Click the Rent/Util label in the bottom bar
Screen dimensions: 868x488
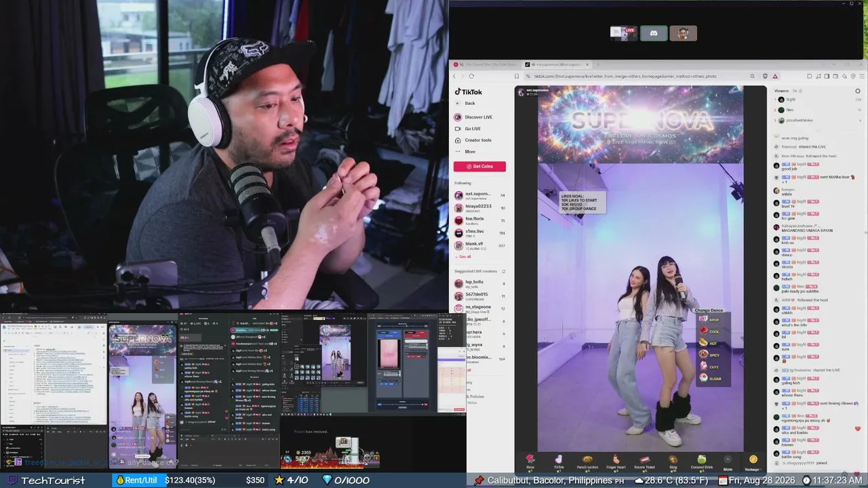141,481
